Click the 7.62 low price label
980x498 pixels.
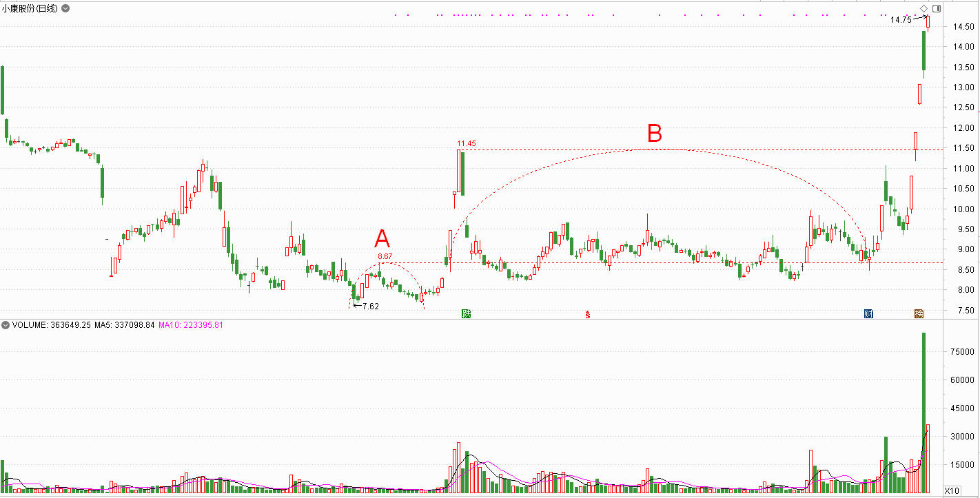(x=370, y=306)
